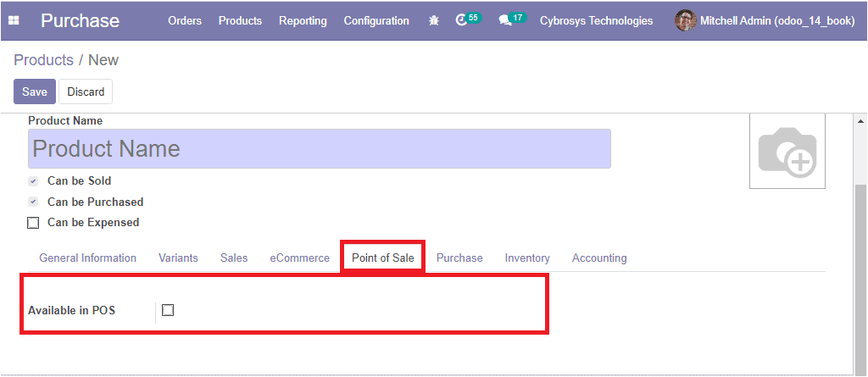The height and width of the screenshot is (377, 868).
Task: Click the New breadcrumb text
Action: (x=103, y=60)
